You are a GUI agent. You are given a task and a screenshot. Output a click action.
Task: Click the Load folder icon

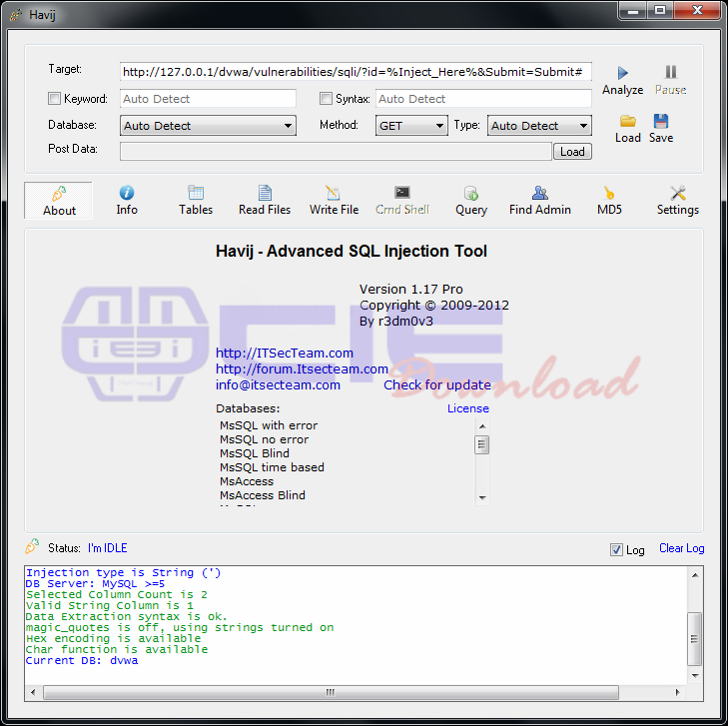tap(628, 121)
